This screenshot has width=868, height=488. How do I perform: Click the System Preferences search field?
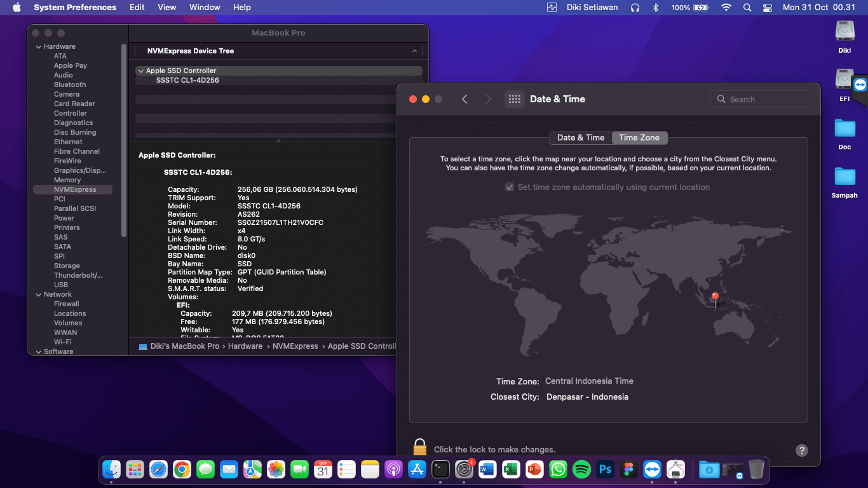pyautogui.click(x=761, y=99)
